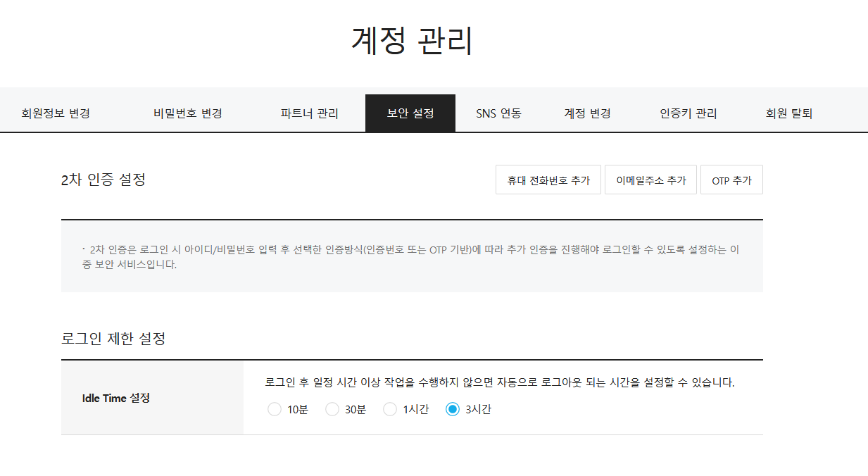This screenshot has height=476, width=868.
Task: Select the 보안 설정 tab
Action: (x=410, y=113)
